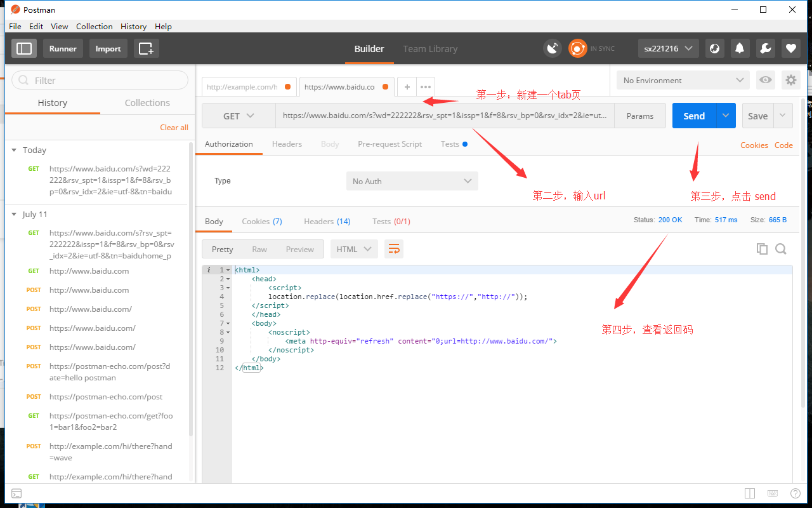Open the sx221216 account dropdown

pyautogui.click(x=668, y=48)
